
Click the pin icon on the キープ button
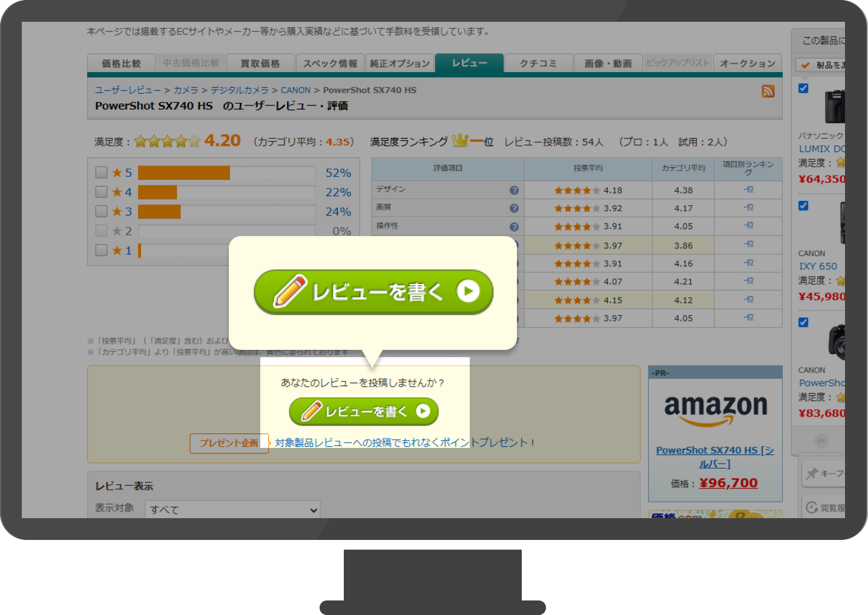[x=812, y=473]
